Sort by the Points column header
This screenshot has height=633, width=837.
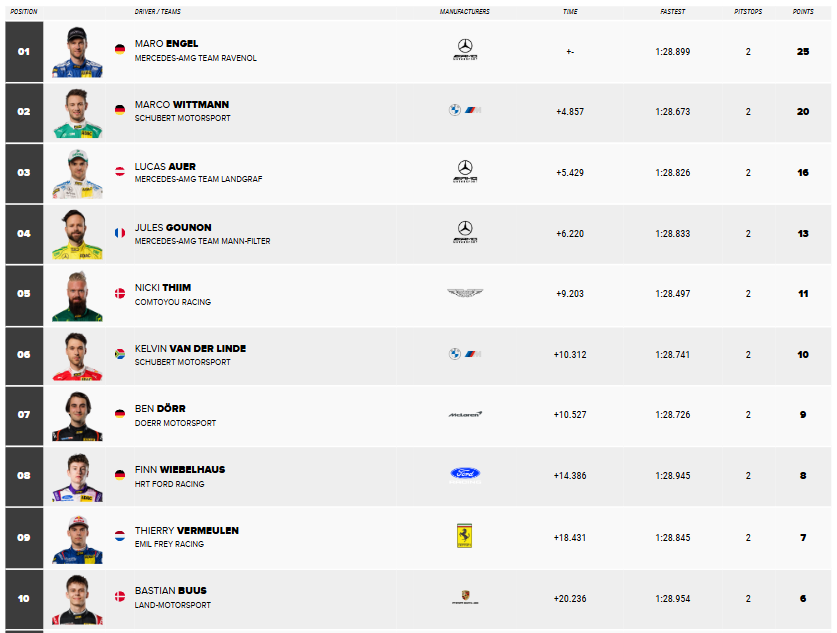pyautogui.click(x=803, y=11)
